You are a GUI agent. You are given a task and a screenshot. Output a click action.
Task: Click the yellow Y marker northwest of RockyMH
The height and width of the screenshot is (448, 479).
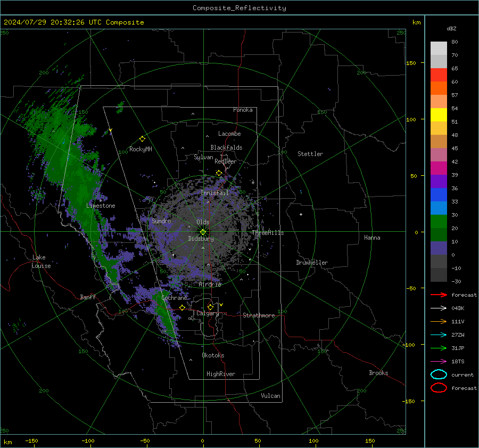pyautogui.click(x=111, y=131)
